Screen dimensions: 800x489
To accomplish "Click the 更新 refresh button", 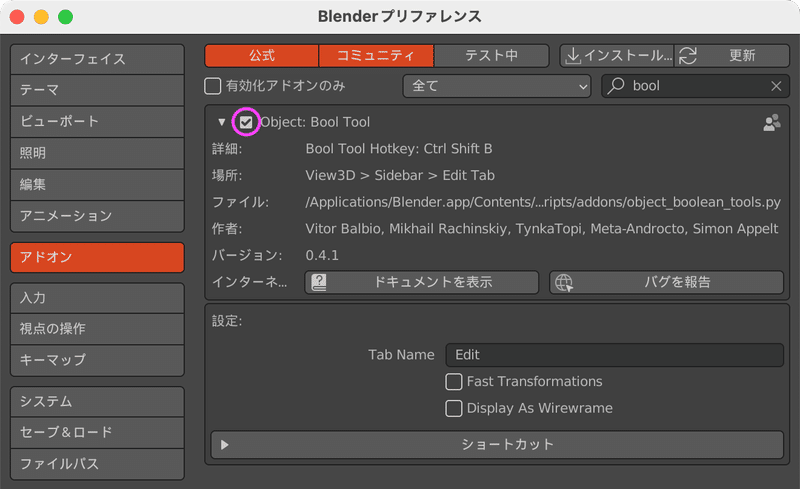I will click(x=732, y=56).
